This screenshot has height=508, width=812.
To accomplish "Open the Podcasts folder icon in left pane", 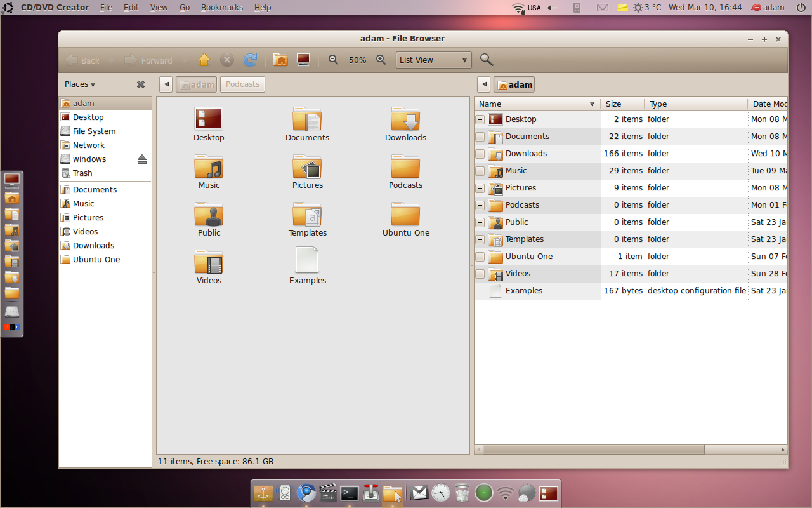I will pyautogui.click(x=405, y=167).
